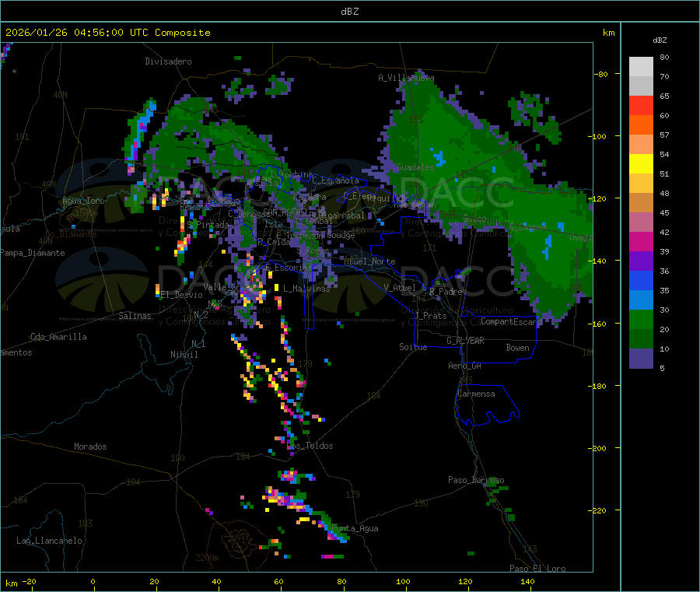Click the magenta 39–42 dBZ legend swatch
The width and height of the screenshot is (700, 592).
point(641,241)
